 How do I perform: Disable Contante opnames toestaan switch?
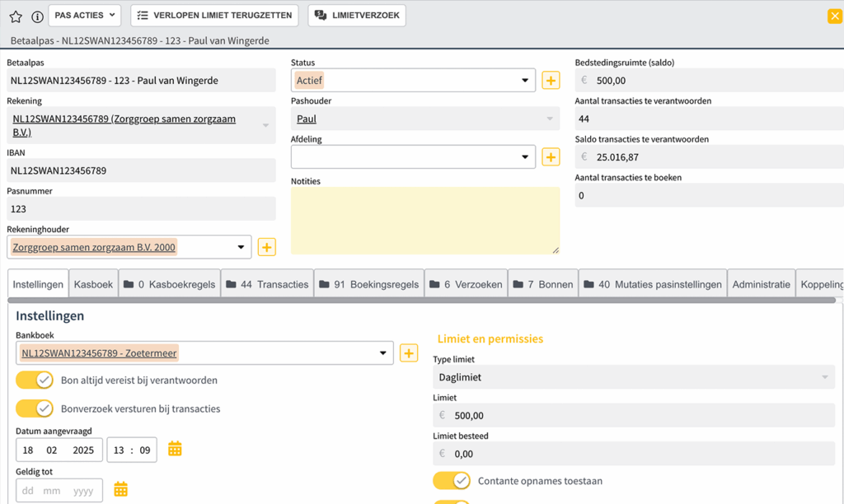click(451, 481)
